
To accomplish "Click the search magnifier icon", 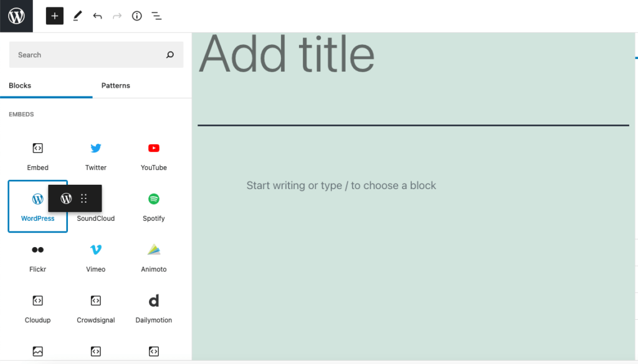I will click(170, 54).
